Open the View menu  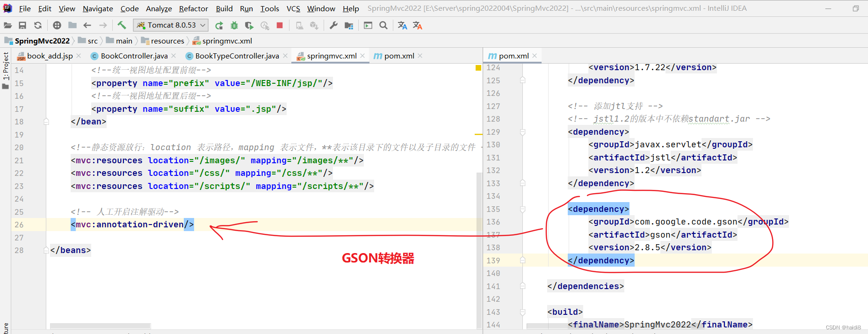tap(67, 8)
